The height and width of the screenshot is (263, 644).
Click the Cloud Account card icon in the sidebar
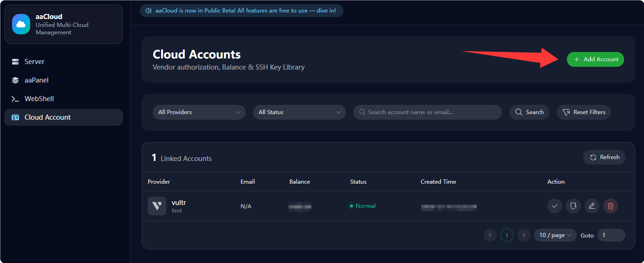pyautogui.click(x=15, y=117)
